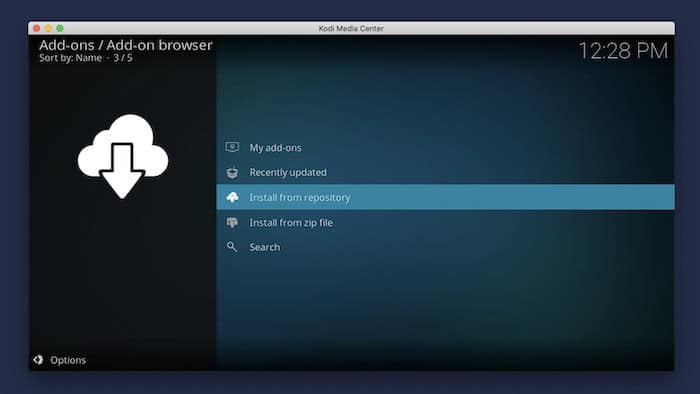
Task: Maximize window with green button
Action: click(x=60, y=28)
